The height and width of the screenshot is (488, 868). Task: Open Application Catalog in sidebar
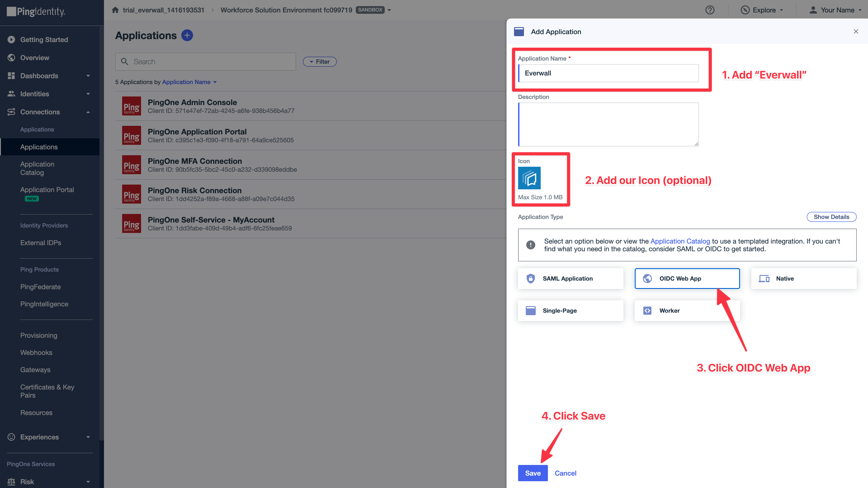(37, 168)
